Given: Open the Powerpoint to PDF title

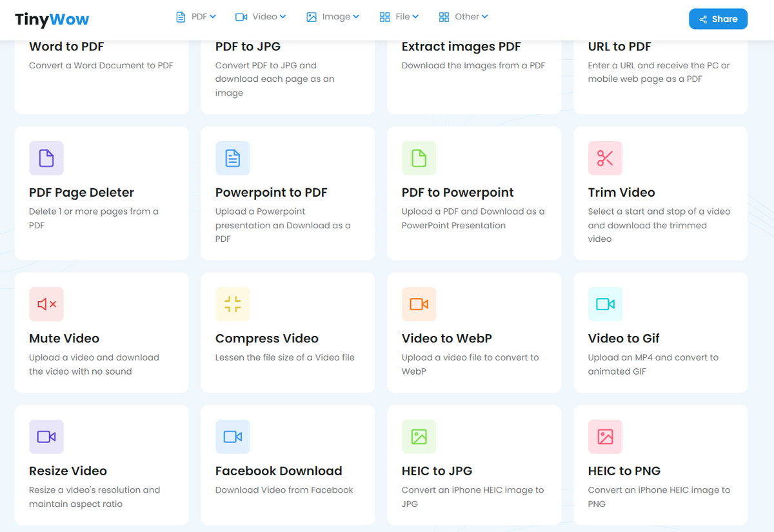Looking at the screenshot, I should (272, 192).
